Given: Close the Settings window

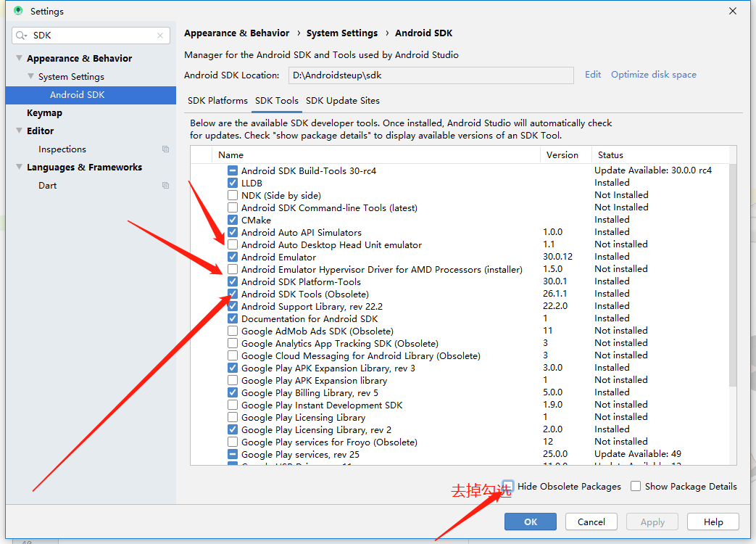Looking at the screenshot, I should click(732, 11).
